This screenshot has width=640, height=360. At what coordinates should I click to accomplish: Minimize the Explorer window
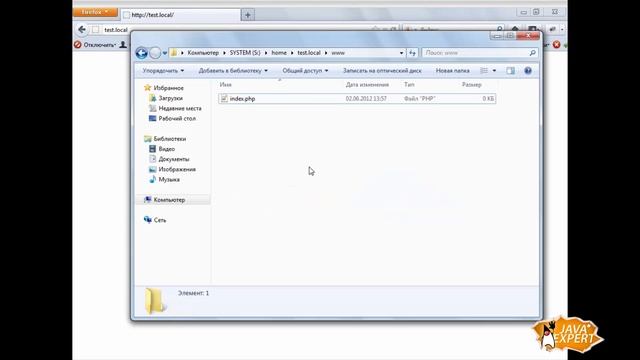point(497,36)
